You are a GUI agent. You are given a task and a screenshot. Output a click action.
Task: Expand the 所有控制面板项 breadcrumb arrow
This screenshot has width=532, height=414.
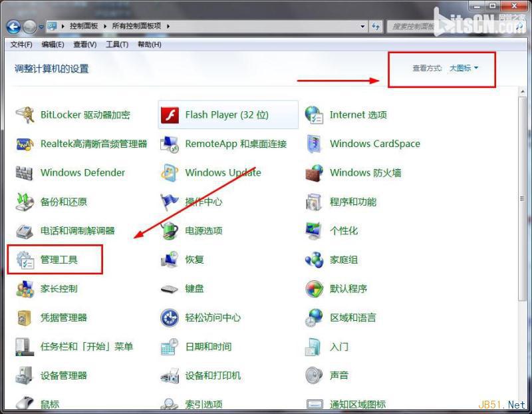click(x=168, y=26)
